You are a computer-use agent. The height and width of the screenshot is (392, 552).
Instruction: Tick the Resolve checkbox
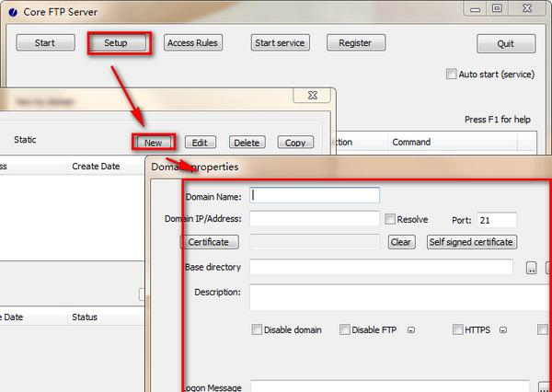[x=390, y=219]
